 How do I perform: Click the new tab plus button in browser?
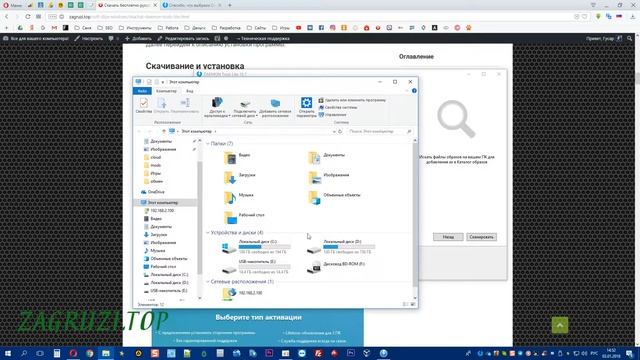pos(230,5)
